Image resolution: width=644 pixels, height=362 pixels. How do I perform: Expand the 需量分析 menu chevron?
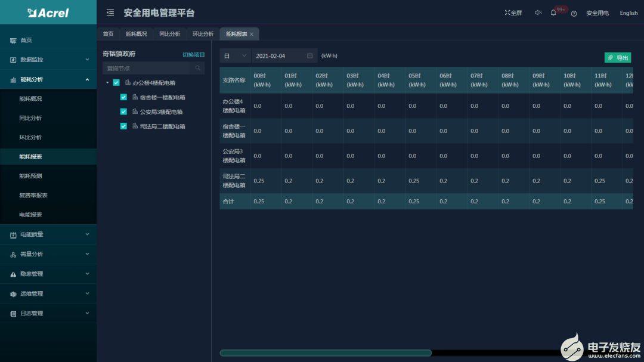coord(87,254)
